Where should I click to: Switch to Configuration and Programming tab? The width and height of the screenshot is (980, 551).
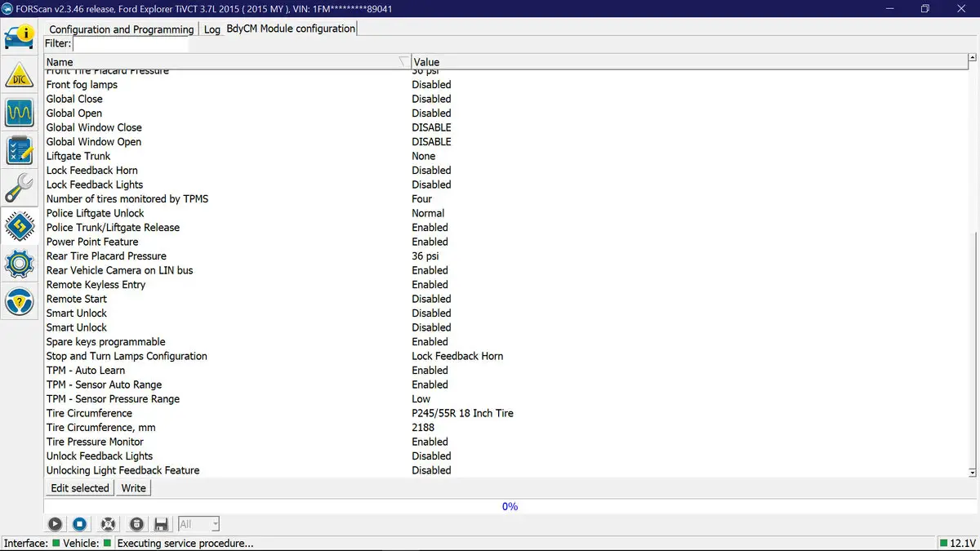point(121,29)
